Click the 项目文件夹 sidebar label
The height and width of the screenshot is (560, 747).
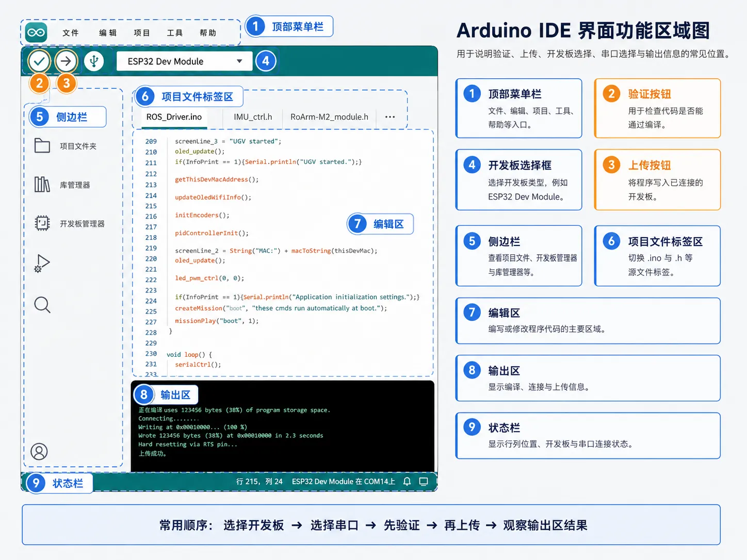tap(78, 146)
